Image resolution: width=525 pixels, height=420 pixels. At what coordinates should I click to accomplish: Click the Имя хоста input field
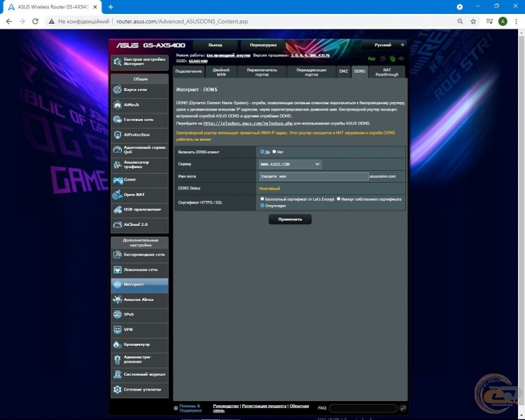click(314, 176)
